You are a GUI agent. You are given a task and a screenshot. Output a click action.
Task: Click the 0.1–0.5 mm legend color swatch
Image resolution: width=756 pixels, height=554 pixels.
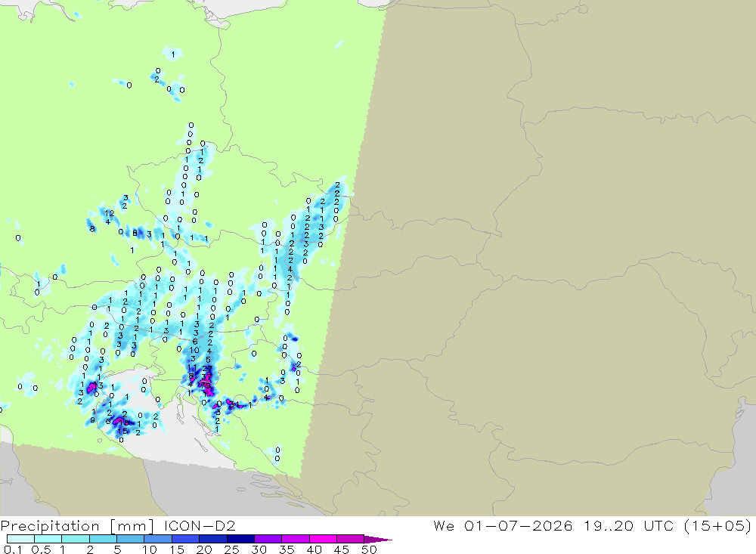click(20, 539)
